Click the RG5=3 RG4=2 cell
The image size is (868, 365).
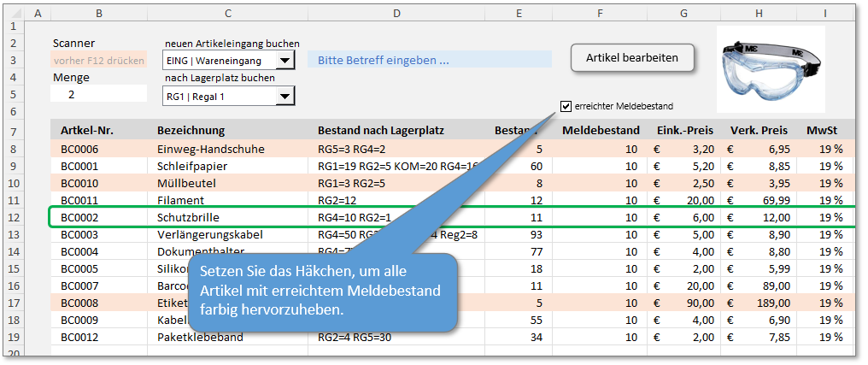[396, 149]
